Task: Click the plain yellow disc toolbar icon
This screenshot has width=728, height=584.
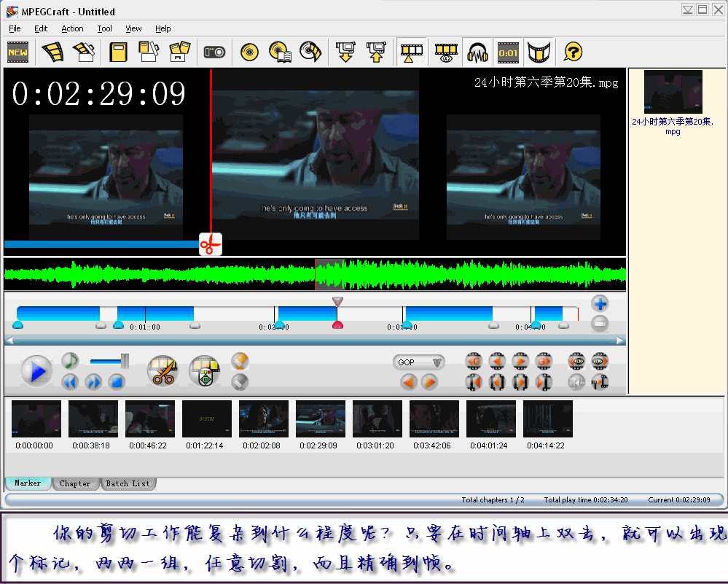Action: [249, 52]
